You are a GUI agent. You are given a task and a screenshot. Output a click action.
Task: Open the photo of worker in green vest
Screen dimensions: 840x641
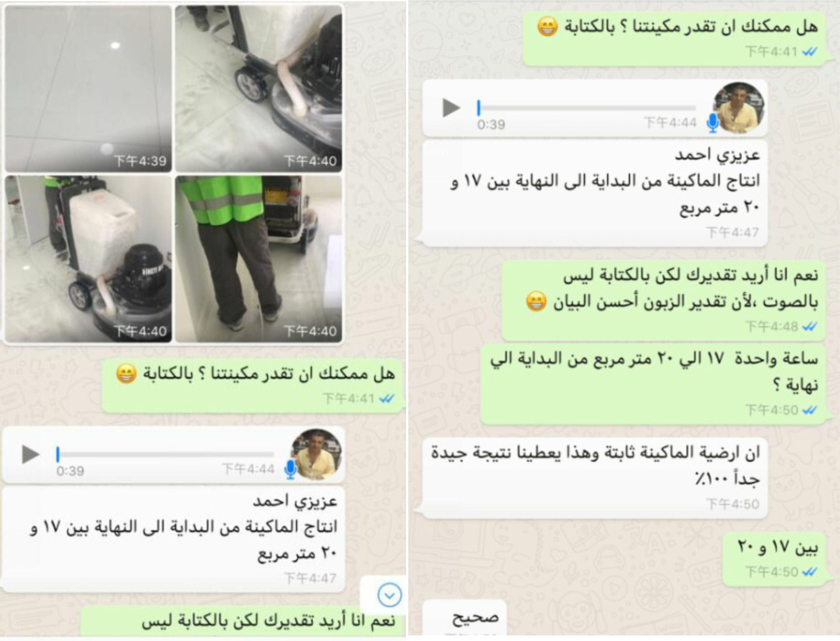click(258, 259)
